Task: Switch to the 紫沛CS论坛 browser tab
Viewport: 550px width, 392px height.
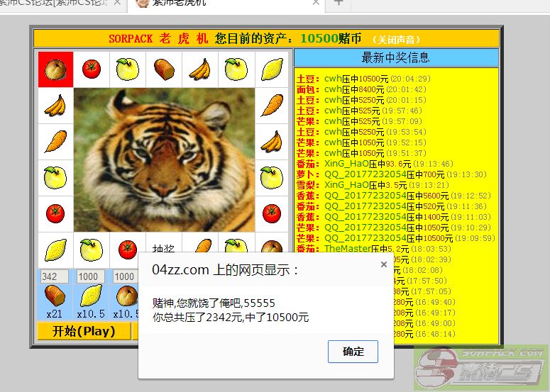Action: tap(60, 3)
